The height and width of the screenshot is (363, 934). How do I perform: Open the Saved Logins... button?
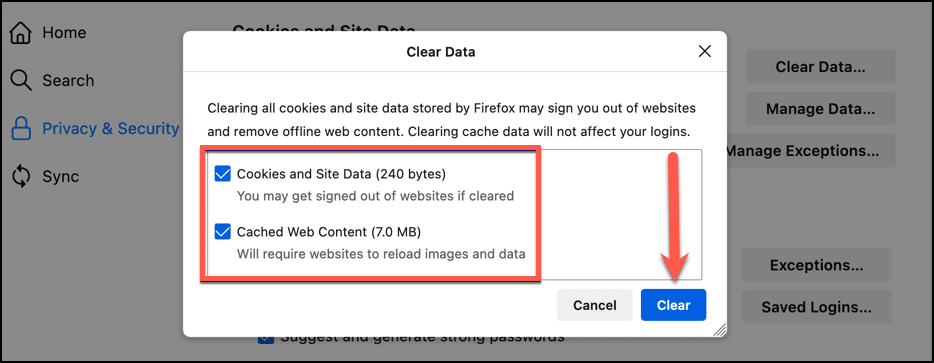pyautogui.click(x=817, y=308)
